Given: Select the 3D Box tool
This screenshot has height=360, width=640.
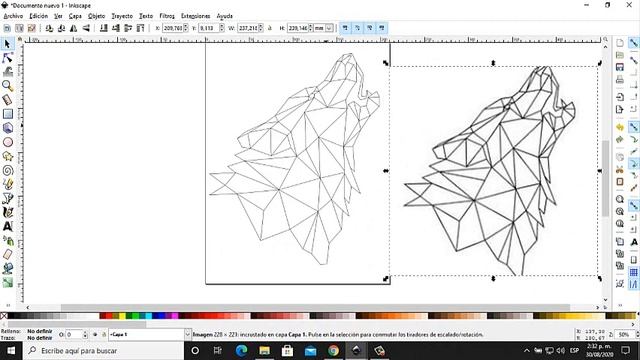Looking at the screenshot, I should [7, 128].
